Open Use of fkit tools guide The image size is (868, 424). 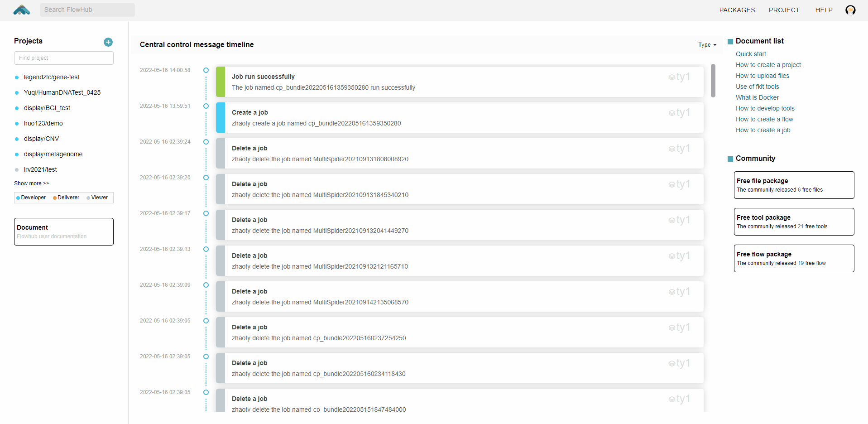(758, 87)
